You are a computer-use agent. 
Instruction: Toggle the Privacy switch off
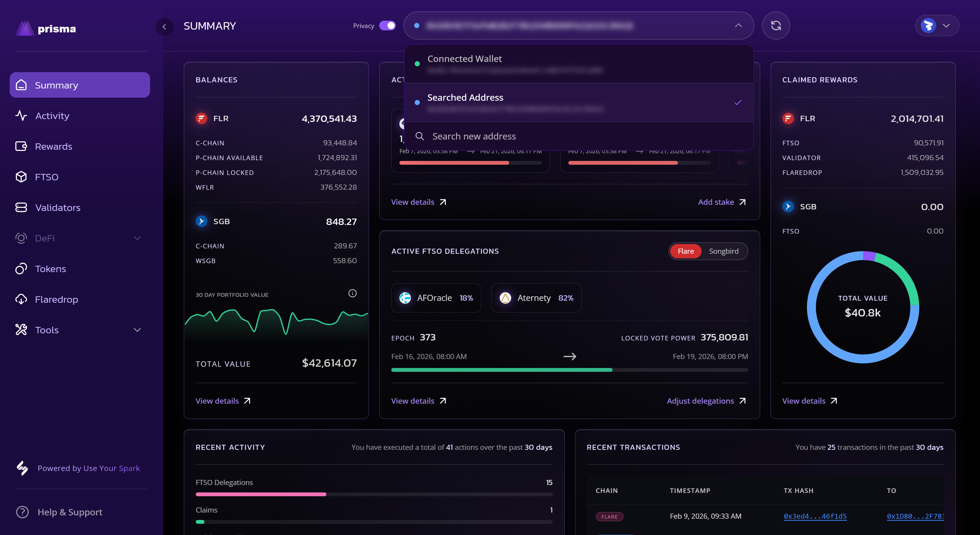click(x=387, y=26)
